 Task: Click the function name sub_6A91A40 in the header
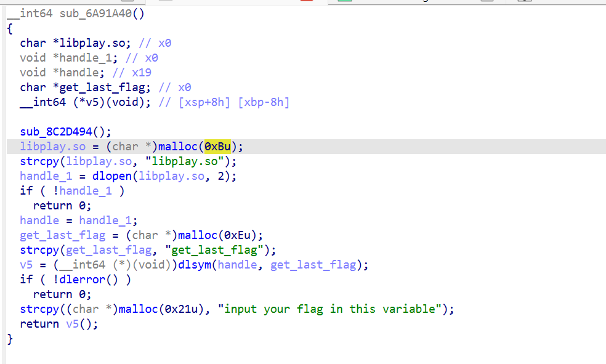pyautogui.click(x=95, y=14)
